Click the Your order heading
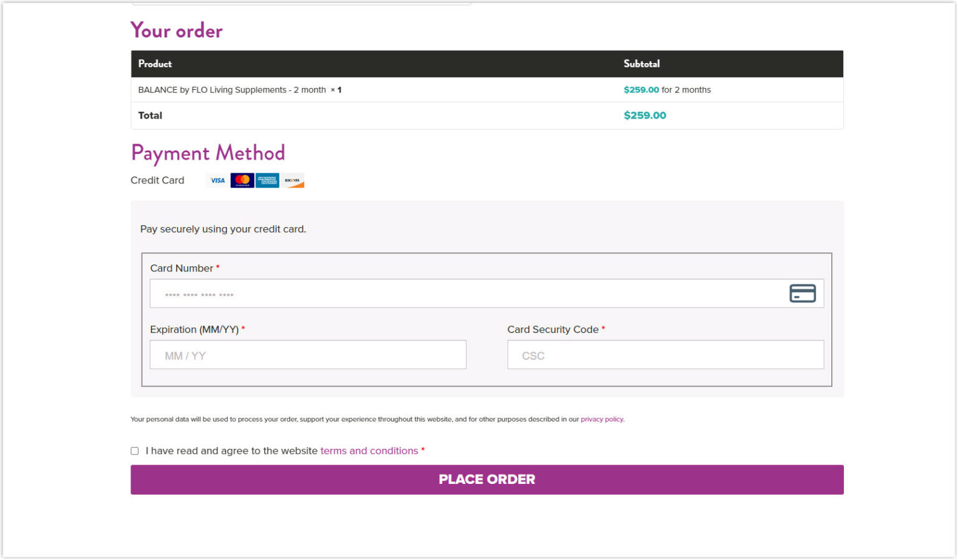The width and height of the screenshot is (958, 560). [177, 30]
